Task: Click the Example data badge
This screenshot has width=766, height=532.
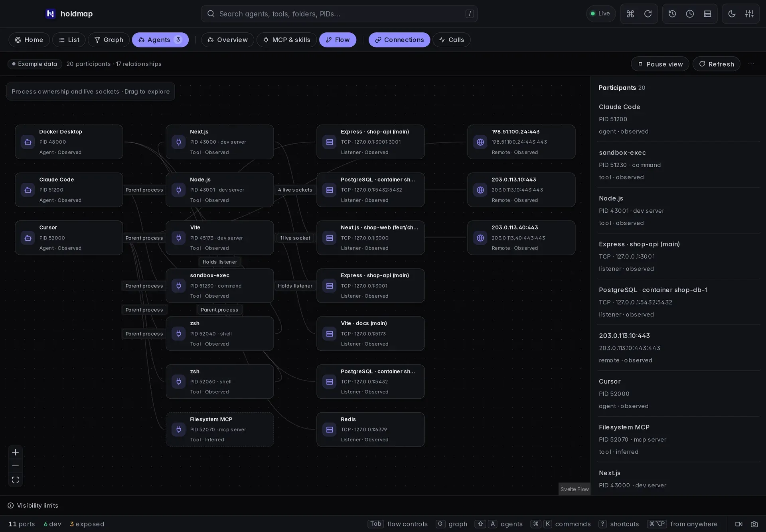Action: pyautogui.click(x=35, y=64)
